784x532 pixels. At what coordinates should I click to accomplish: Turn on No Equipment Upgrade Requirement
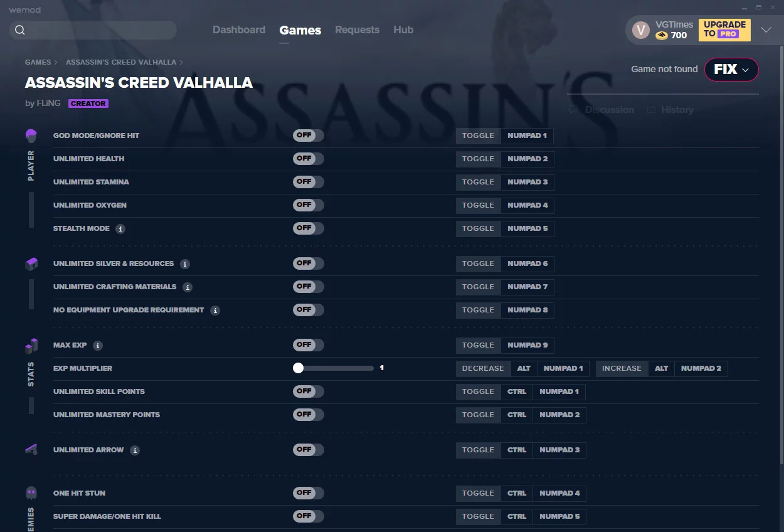pos(309,310)
